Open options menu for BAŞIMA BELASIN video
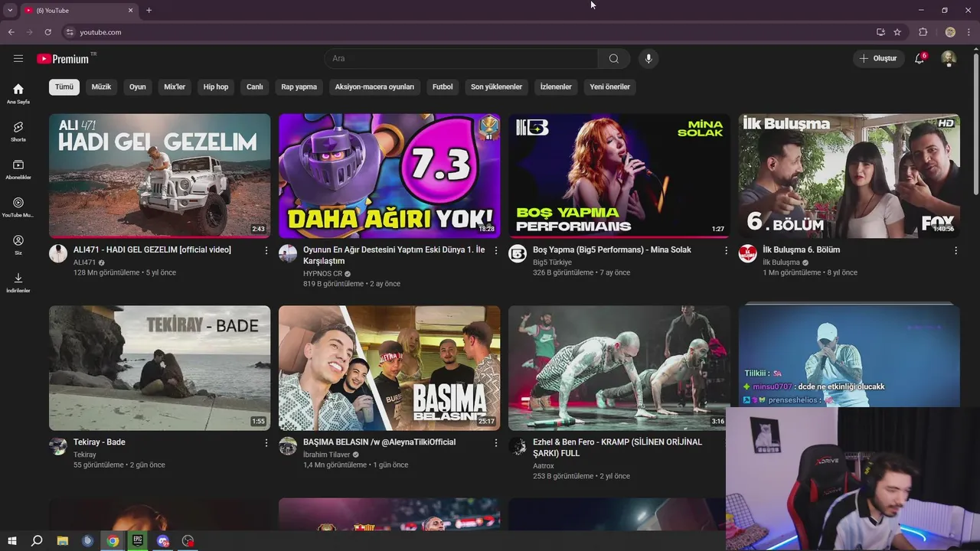Viewport: 980px width, 551px height. click(x=496, y=442)
